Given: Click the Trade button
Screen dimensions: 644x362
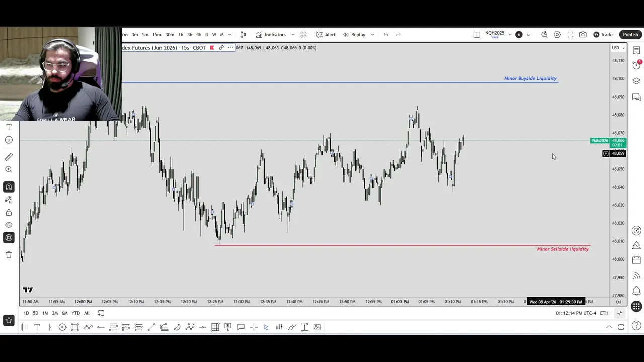Looking at the screenshot, I should click(603, 35).
